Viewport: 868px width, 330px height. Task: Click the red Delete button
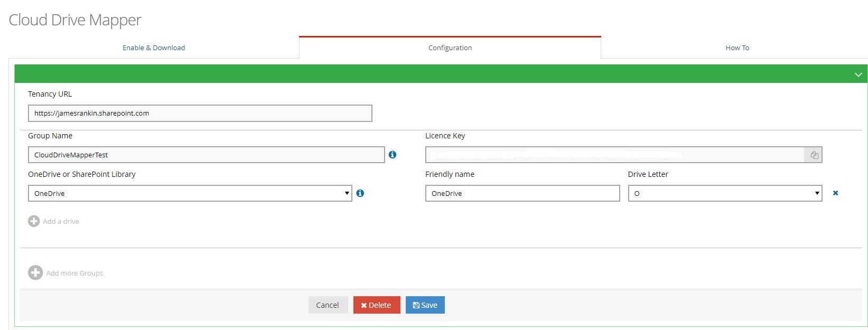[x=377, y=305]
